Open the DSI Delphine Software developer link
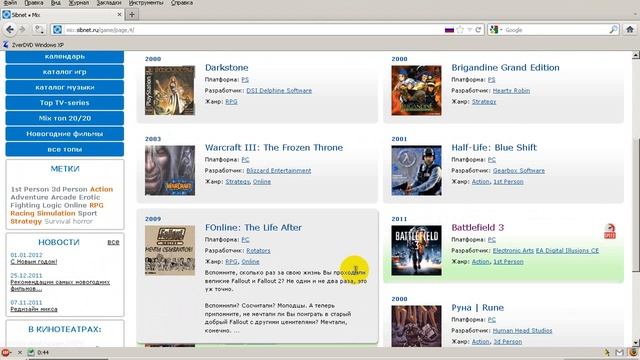 [279, 91]
